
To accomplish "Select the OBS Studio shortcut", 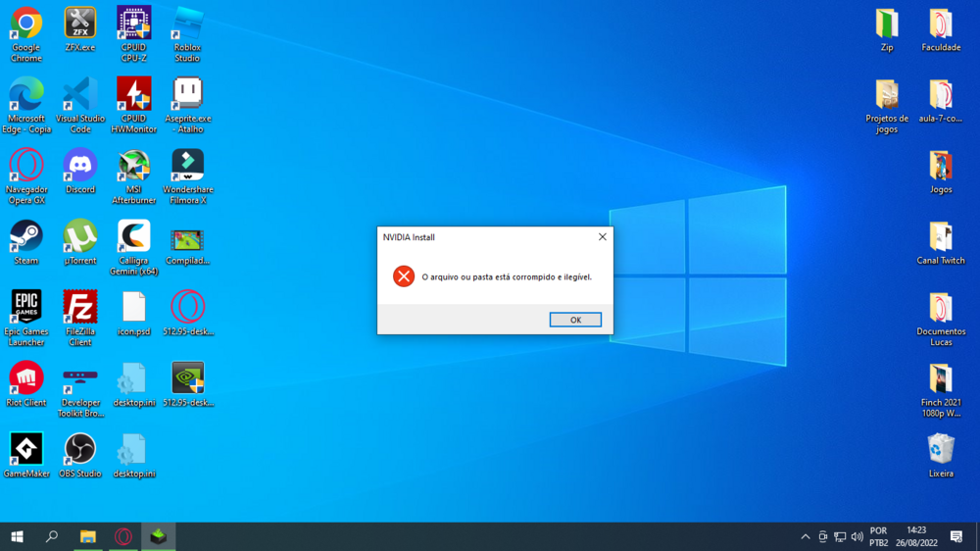I will [x=80, y=455].
